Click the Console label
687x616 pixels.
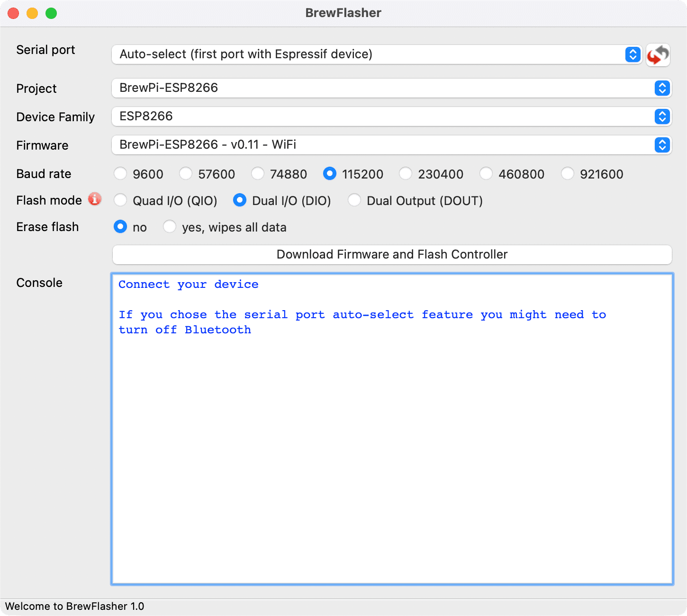coord(39,283)
